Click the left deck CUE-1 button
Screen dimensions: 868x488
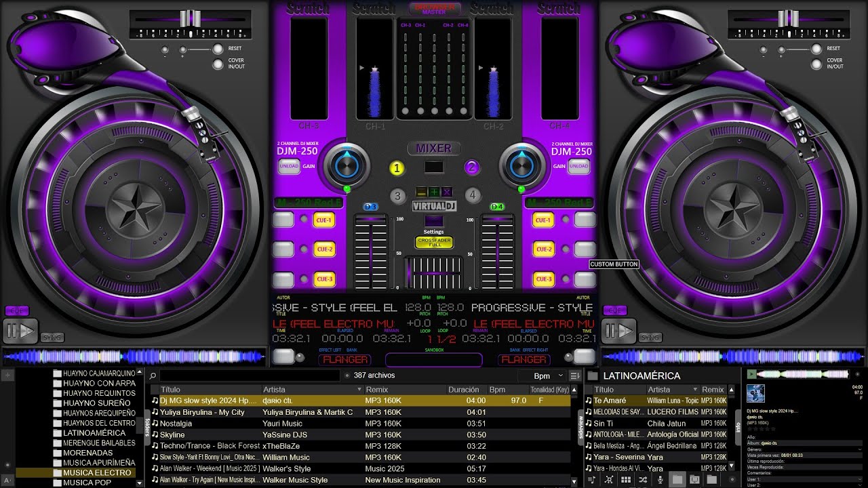coord(324,220)
